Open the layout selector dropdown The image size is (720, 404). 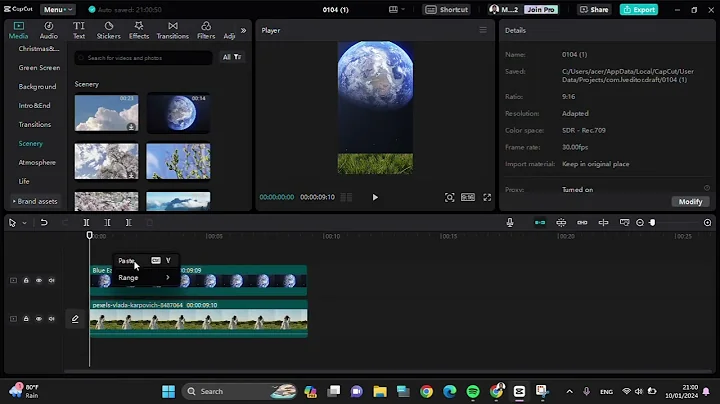click(397, 9)
